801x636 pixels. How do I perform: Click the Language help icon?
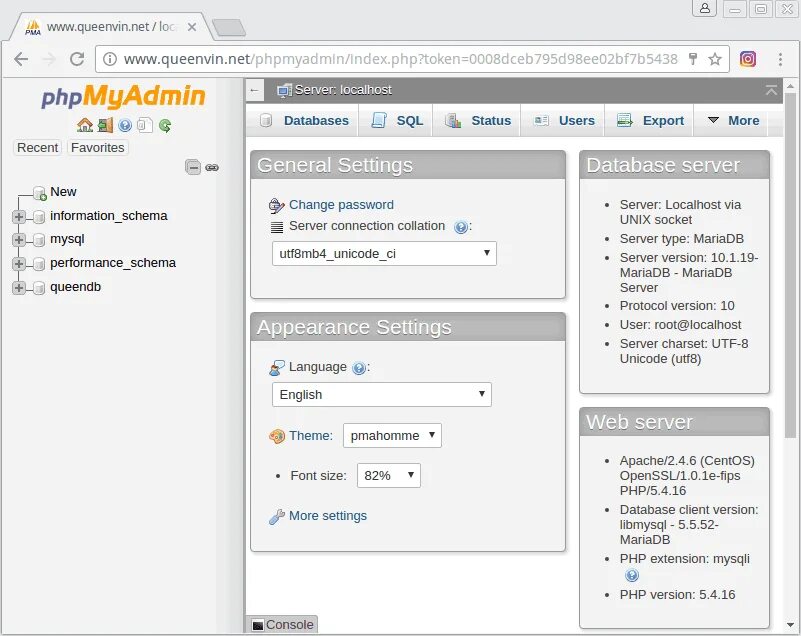(x=359, y=368)
